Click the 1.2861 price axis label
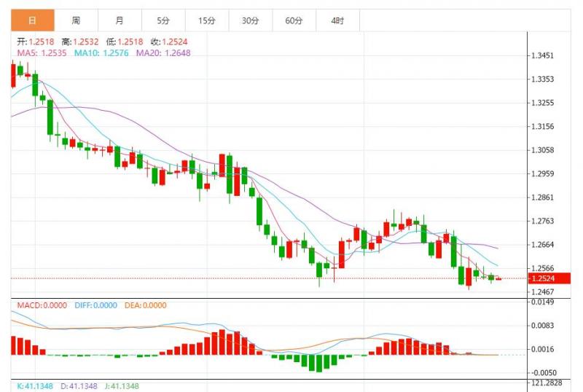 (542, 197)
